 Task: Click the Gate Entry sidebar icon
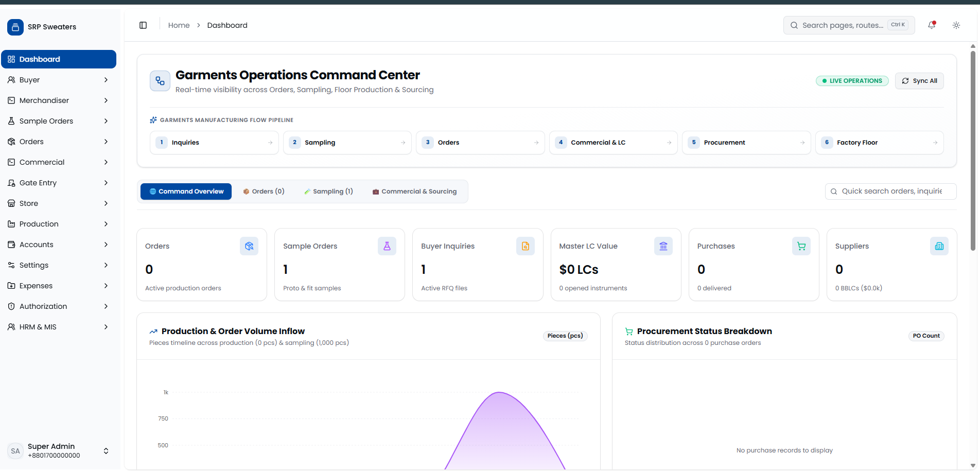click(x=11, y=183)
